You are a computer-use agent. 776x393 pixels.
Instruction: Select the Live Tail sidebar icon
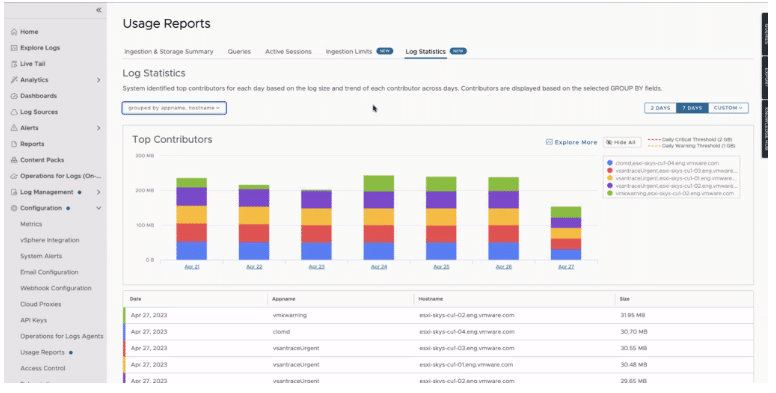point(14,64)
